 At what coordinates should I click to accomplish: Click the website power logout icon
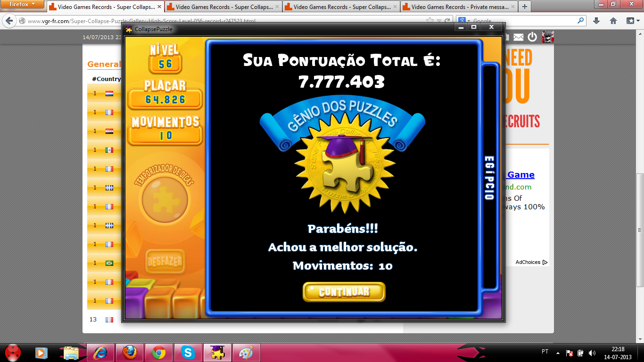point(532,37)
